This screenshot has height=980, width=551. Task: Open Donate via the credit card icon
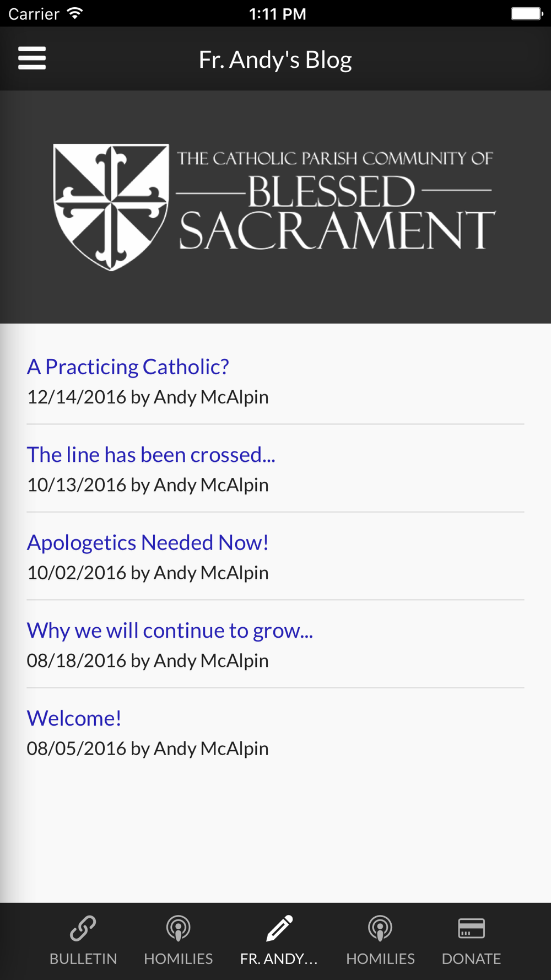tap(471, 928)
